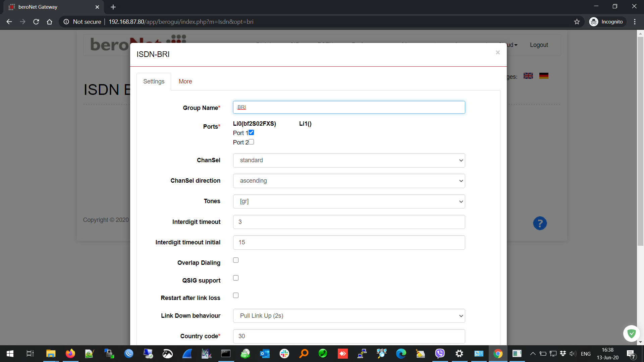This screenshot has width=644, height=362.
Task: Open Firefox from the Windows taskbar
Action: (x=70, y=354)
